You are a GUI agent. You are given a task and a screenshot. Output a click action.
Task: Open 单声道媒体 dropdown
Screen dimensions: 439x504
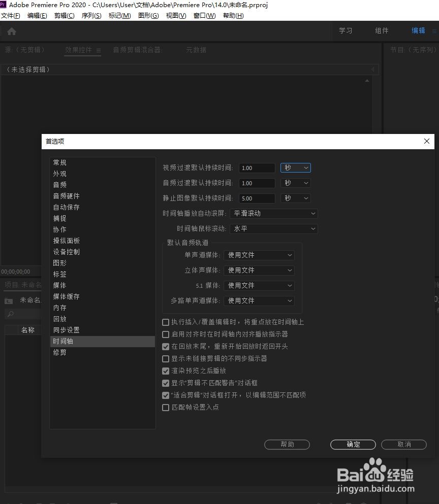pyautogui.click(x=259, y=255)
